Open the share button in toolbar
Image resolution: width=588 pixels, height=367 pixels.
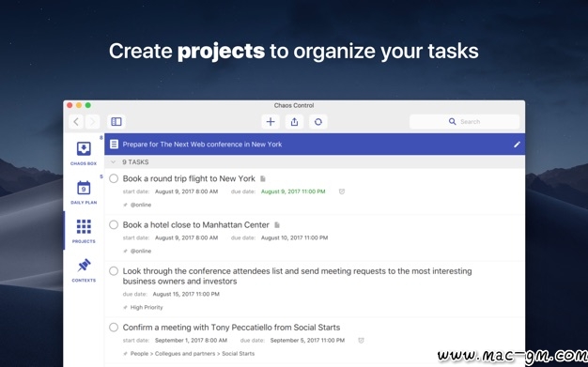click(x=294, y=121)
